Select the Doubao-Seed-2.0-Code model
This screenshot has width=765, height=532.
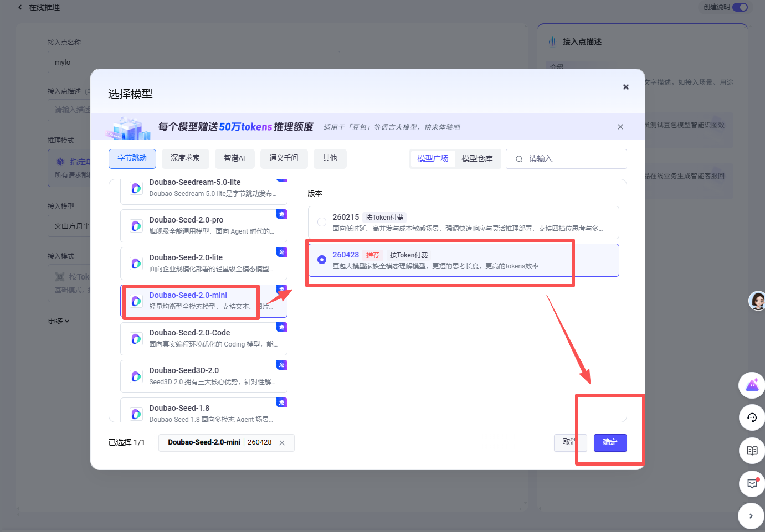(204, 338)
